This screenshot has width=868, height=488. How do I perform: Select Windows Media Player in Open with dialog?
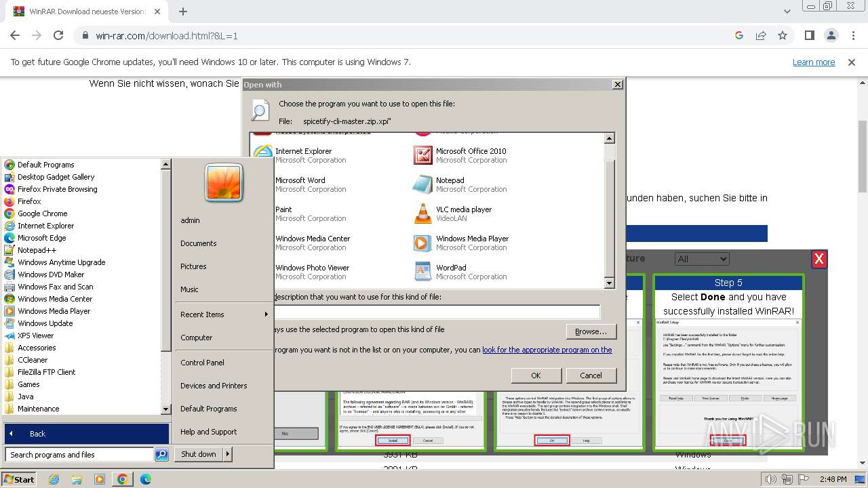point(461,243)
